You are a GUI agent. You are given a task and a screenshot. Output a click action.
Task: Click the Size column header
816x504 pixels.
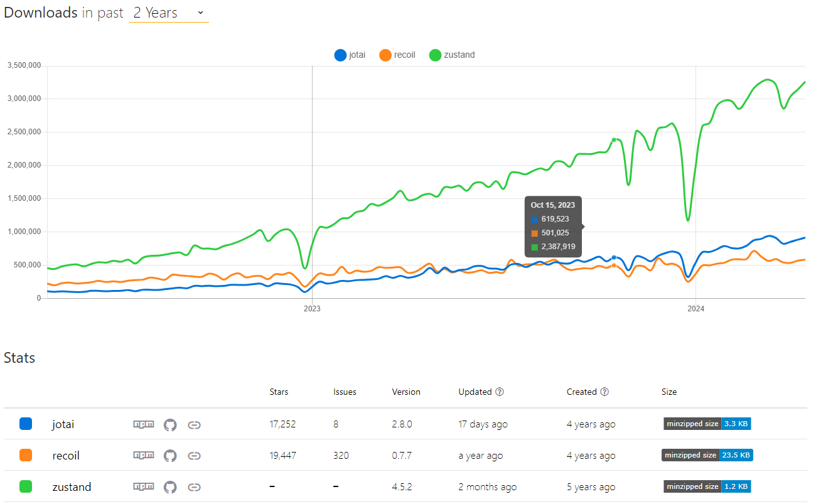pyautogui.click(x=669, y=392)
